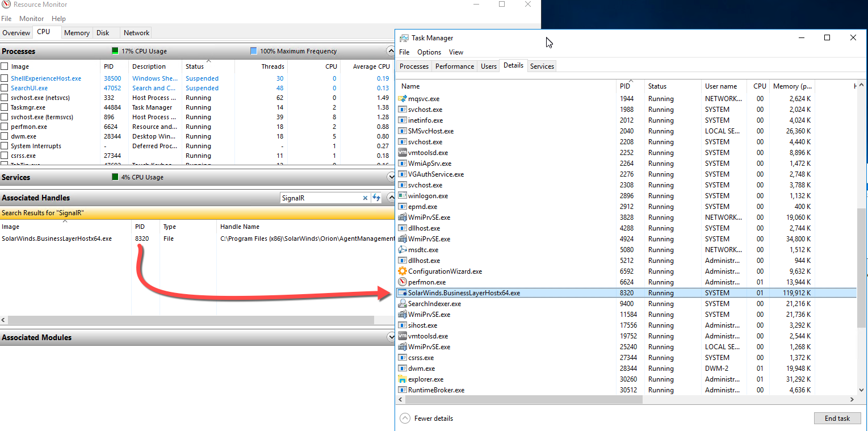Focus the Associated Handles search field
Viewport: 868px width, 431px height.
[x=321, y=198]
